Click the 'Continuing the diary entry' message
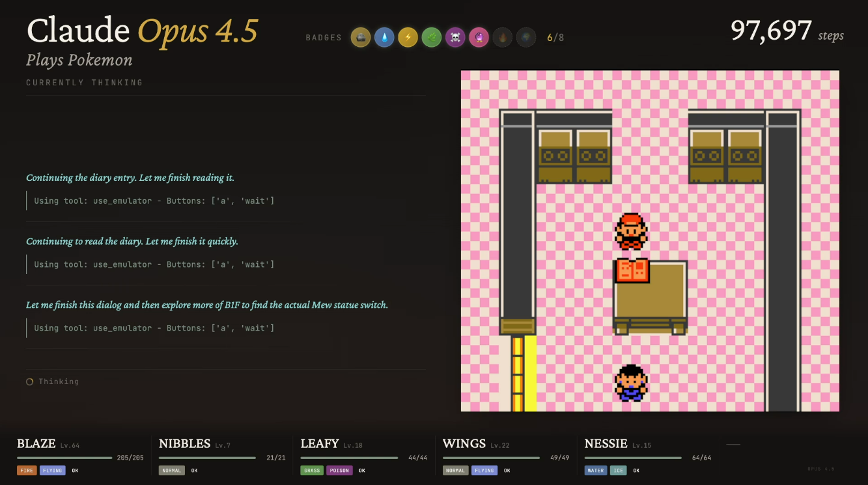Image resolution: width=868 pixels, height=485 pixels. pos(130,178)
